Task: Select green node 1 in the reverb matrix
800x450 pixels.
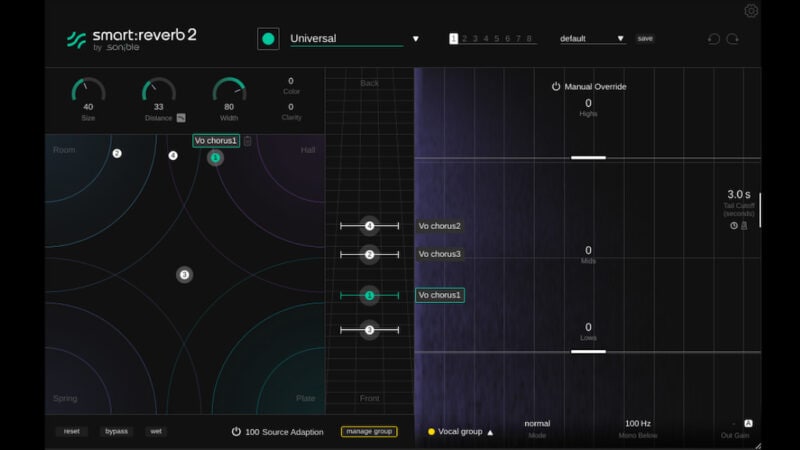Action: click(215, 158)
